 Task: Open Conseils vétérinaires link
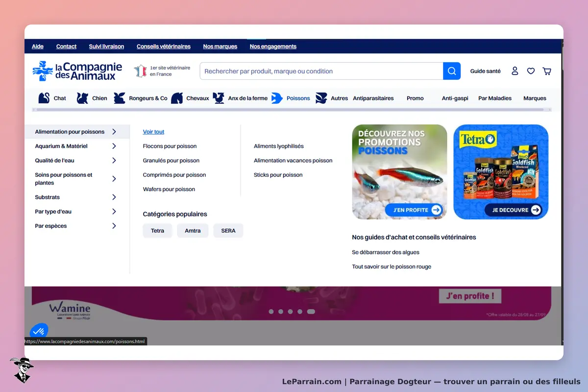[164, 47]
